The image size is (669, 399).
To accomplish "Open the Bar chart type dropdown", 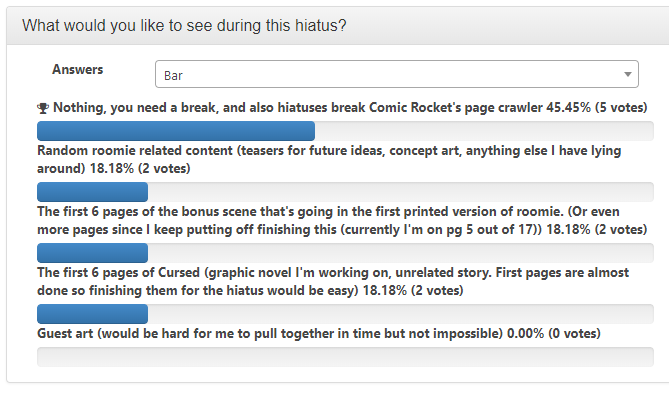I will [x=397, y=74].
